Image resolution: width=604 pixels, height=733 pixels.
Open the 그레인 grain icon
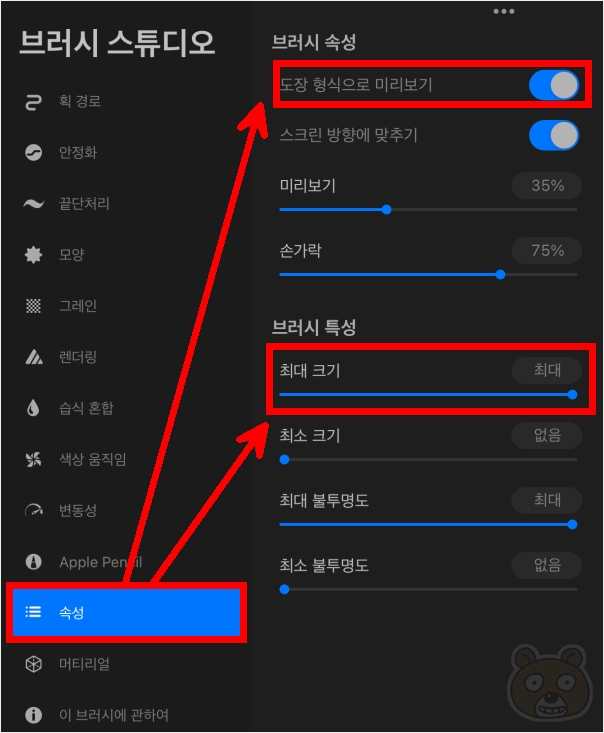click(33, 306)
